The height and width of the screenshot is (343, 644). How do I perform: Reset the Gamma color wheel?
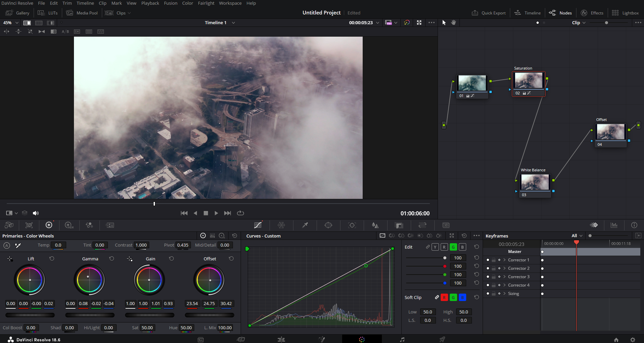tap(112, 259)
